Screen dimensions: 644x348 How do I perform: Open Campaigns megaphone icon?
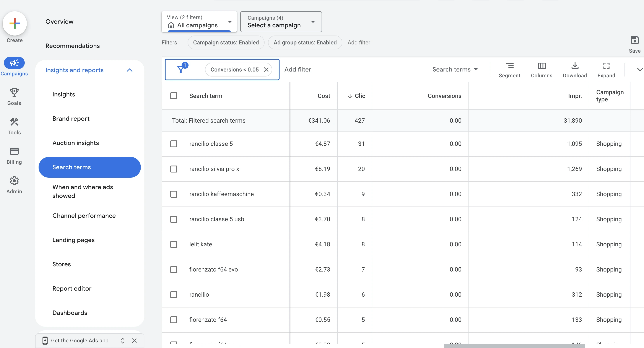pos(14,63)
